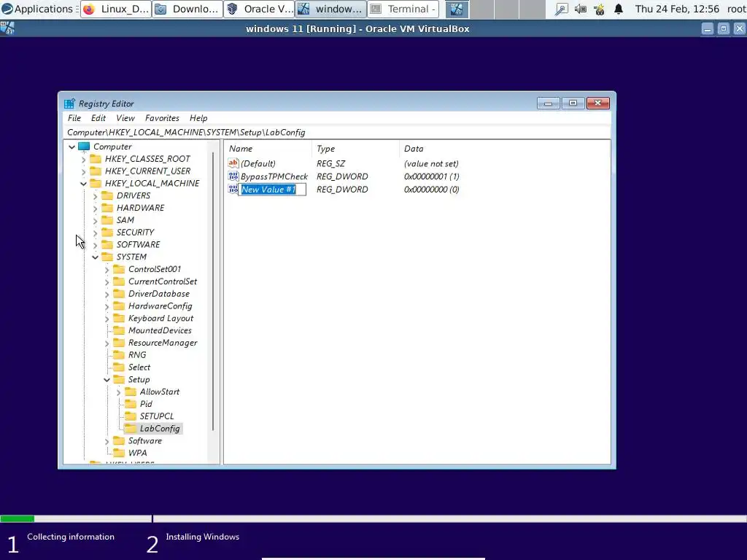
Task: Switch to the Terminal taskbar window
Action: click(403, 9)
